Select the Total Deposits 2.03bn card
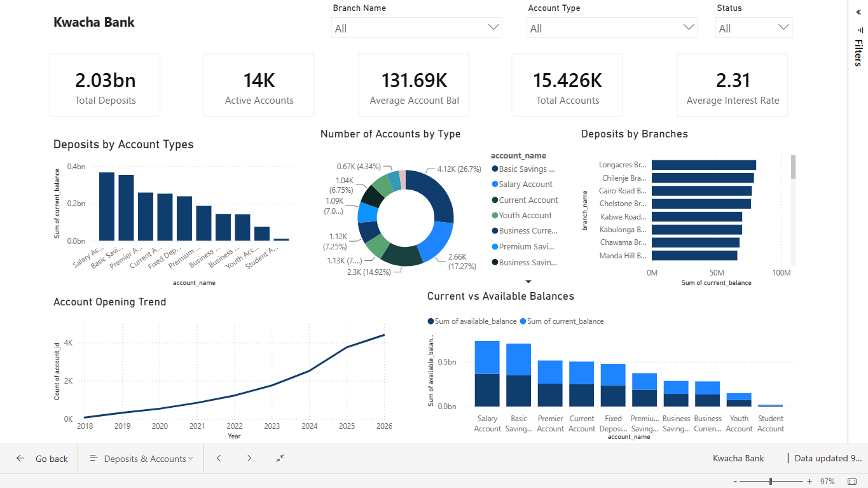Screen dimensions: 868x488 105,85
